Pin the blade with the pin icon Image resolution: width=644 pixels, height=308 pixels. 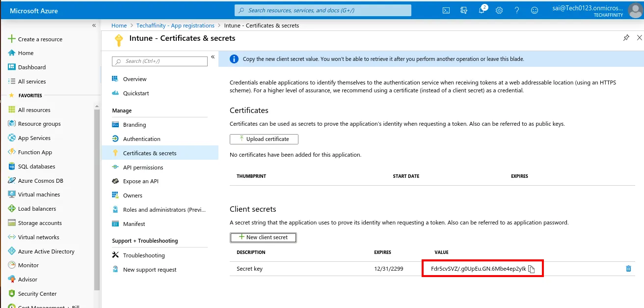(626, 38)
